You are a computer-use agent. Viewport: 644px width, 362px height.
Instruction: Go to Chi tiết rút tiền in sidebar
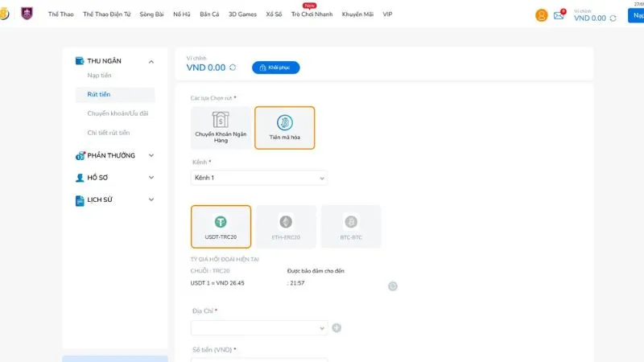(109, 133)
